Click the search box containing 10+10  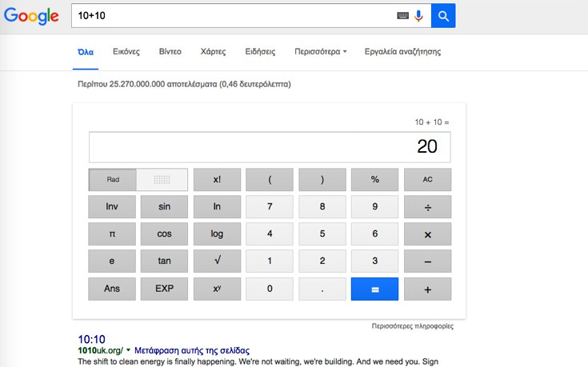[x=232, y=15]
